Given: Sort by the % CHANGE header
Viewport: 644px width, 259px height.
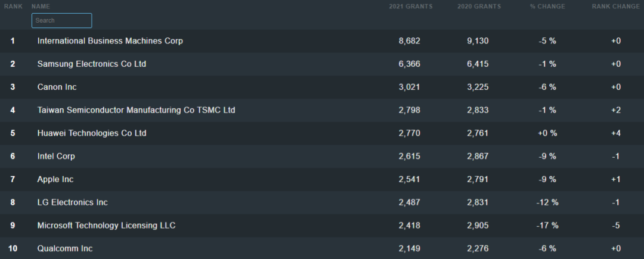Looking at the screenshot, I should 546,7.
